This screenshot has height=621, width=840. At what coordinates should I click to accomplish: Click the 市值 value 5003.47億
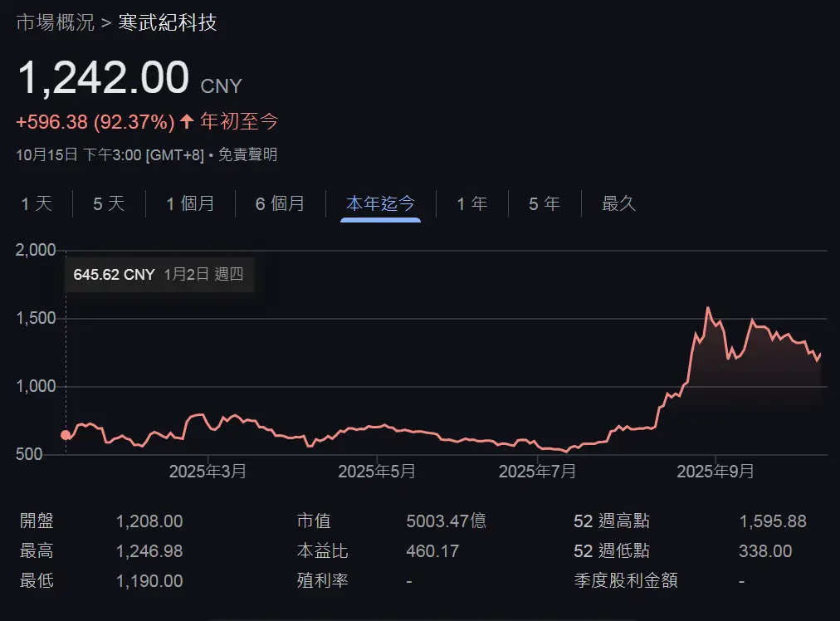pos(446,521)
